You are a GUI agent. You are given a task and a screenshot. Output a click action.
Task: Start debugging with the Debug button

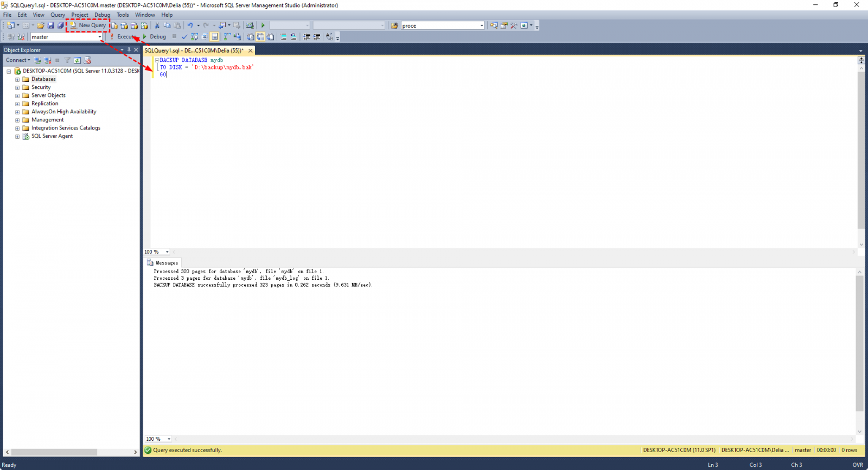pos(155,37)
